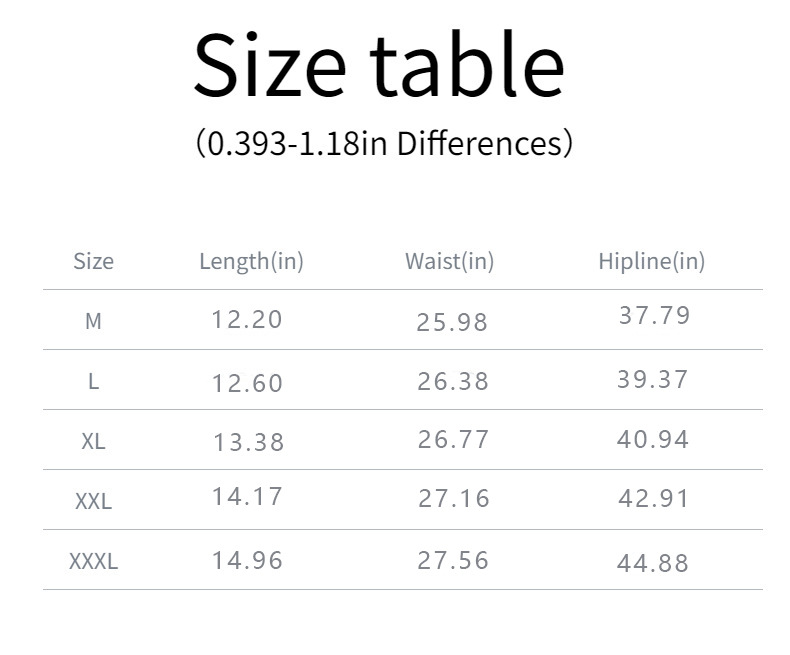Click the 'XXL' size row label
Screen dimensions: 790x655
93,501
